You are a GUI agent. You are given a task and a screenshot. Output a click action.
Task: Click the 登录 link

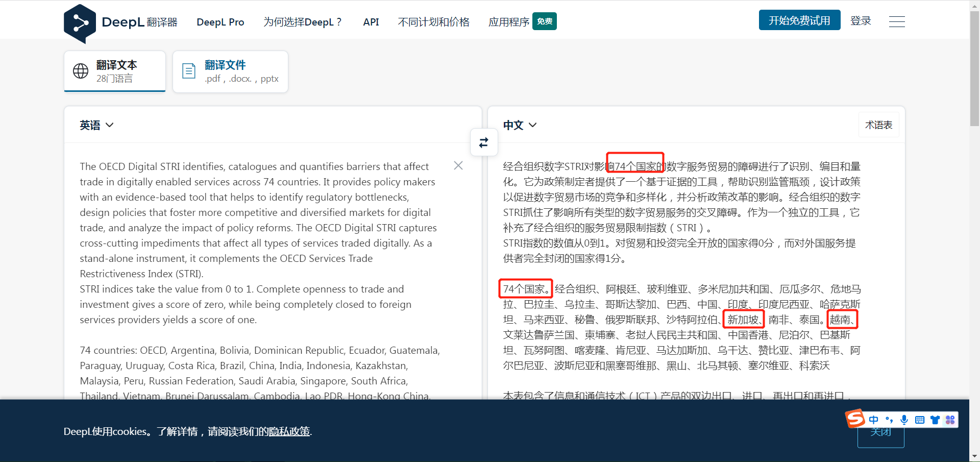pyautogui.click(x=861, y=20)
